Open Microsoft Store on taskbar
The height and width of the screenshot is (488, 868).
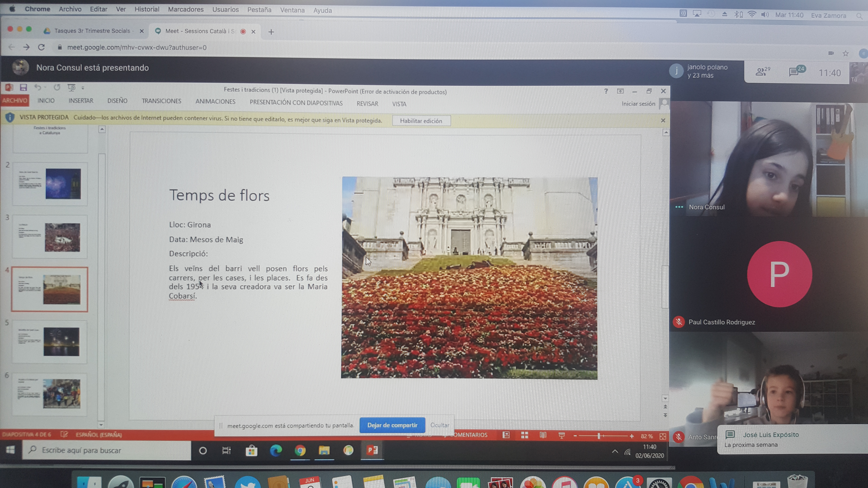251,451
